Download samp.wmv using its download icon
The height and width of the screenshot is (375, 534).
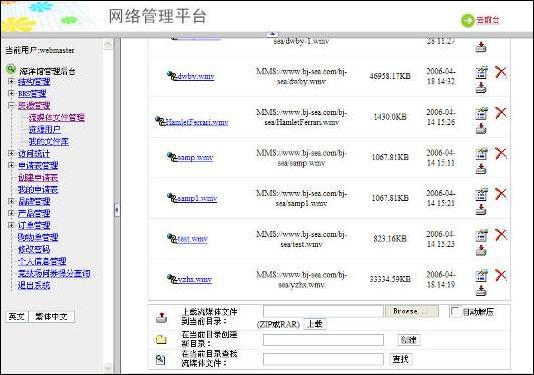(481, 169)
